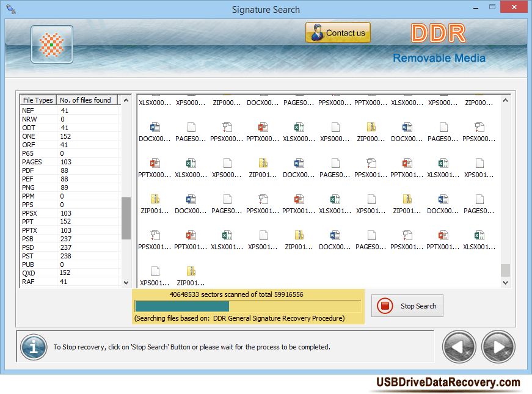532x394 pixels.
Task: Click count 237 in the PSB row
Action: 66,239
